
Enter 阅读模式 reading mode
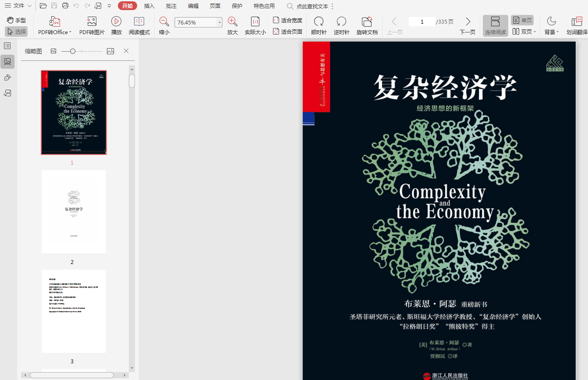[139, 26]
